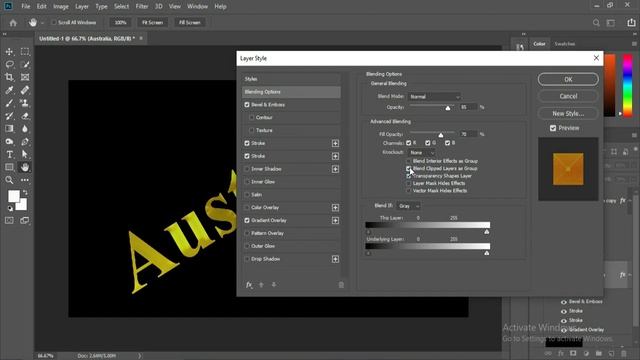Switch to the Swatches tab
640x360 pixels.
pos(564,44)
